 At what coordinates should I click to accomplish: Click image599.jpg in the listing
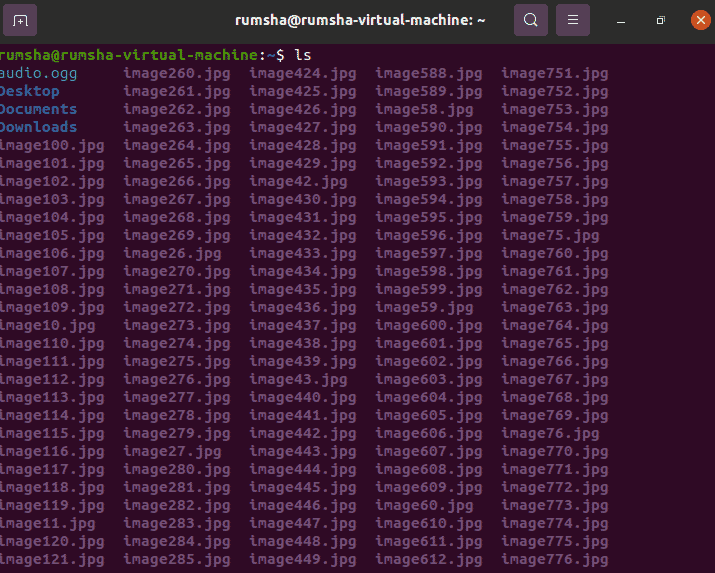click(429, 290)
